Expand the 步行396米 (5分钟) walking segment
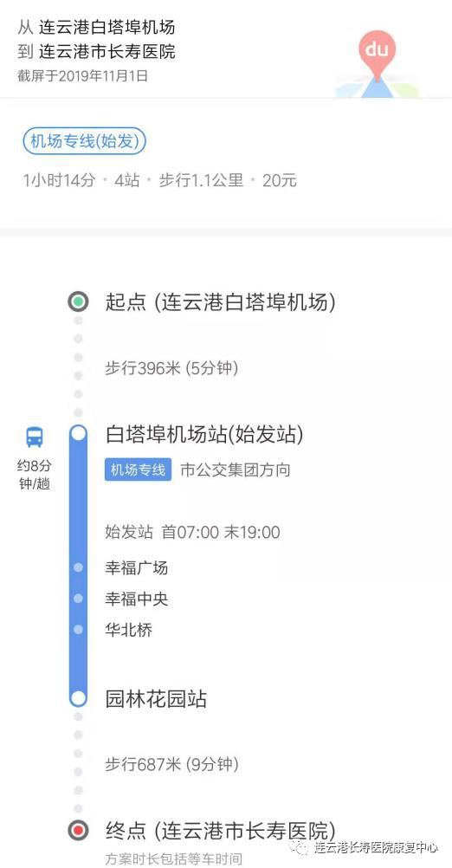This screenshot has height=868, width=452. click(171, 368)
